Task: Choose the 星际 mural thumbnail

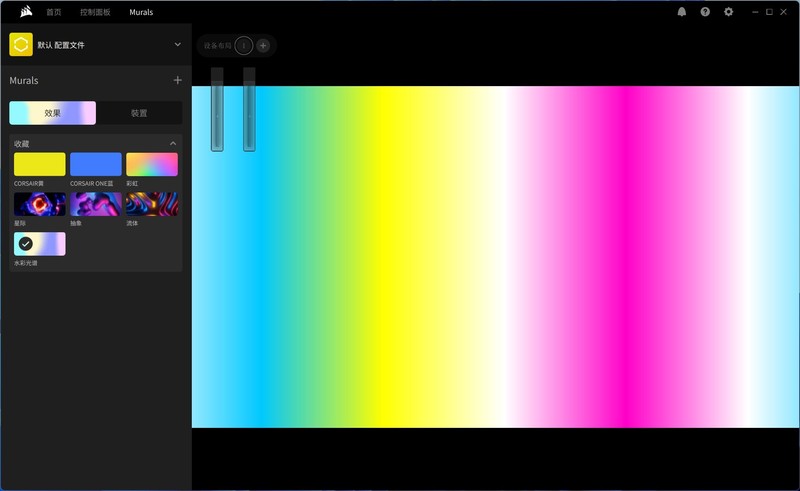Action: pos(40,204)
